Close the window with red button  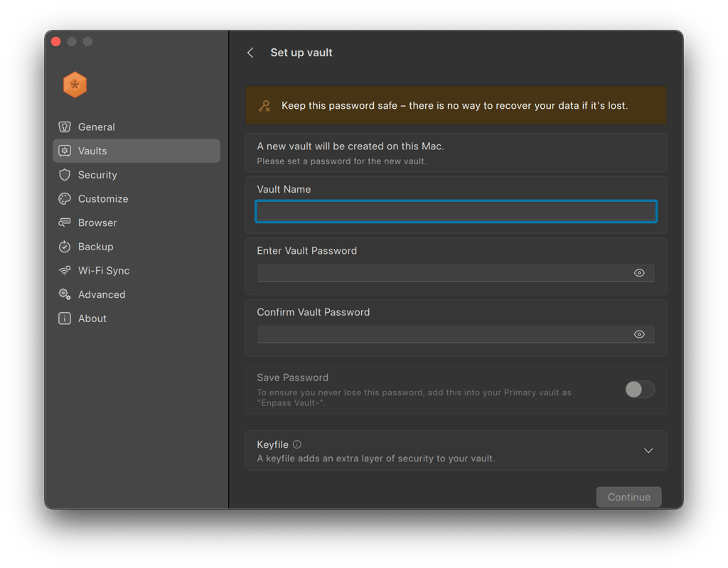point(56,42)
